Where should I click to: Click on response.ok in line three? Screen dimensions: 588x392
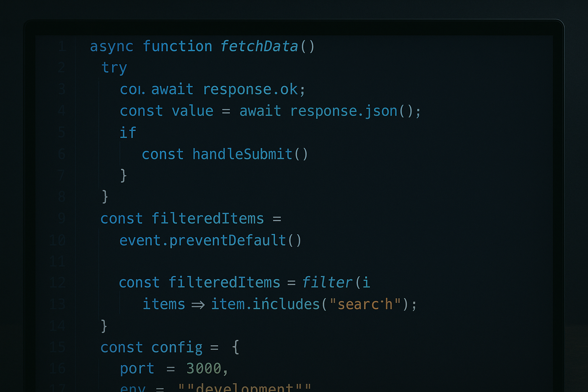click(x=250, y=89)
